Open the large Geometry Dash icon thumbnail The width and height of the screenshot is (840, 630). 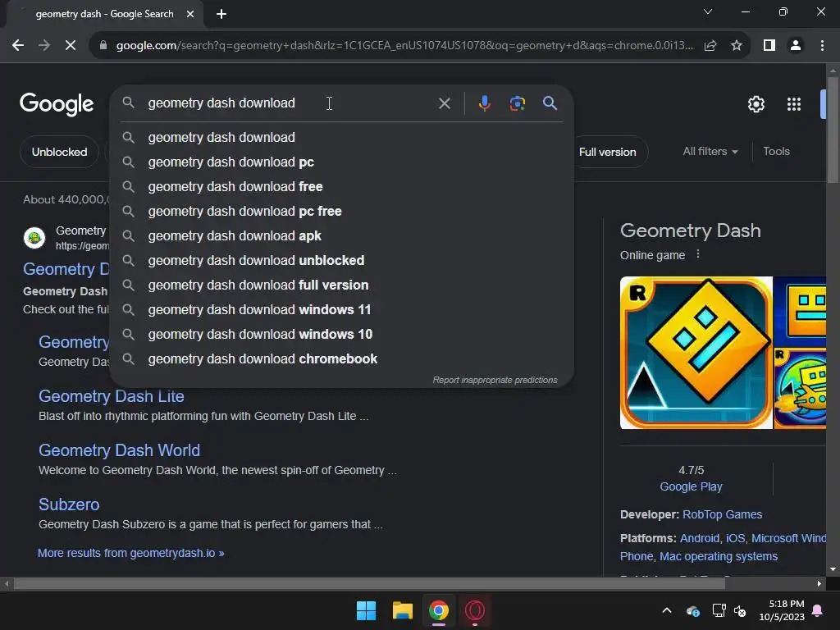(x=696, y=353)
